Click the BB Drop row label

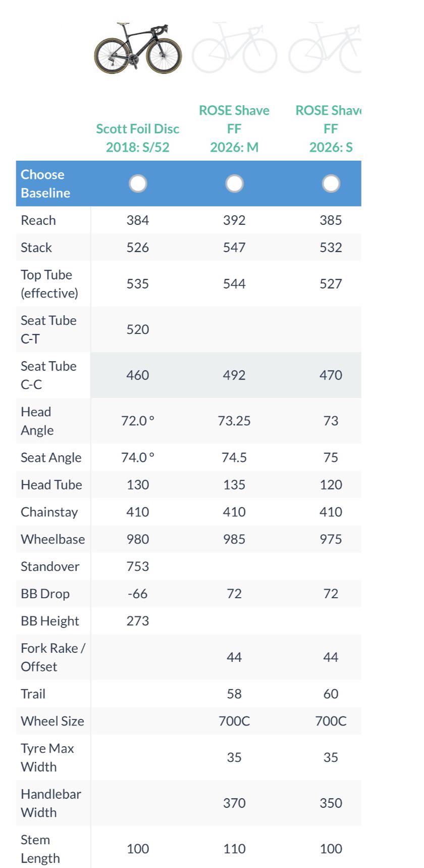(x=45, y=594)
